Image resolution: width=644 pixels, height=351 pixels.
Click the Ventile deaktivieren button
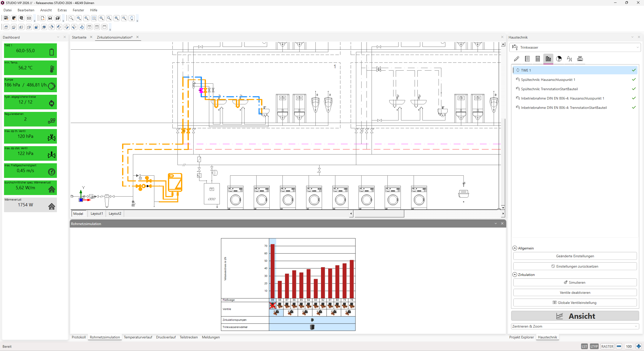point(575,293)
